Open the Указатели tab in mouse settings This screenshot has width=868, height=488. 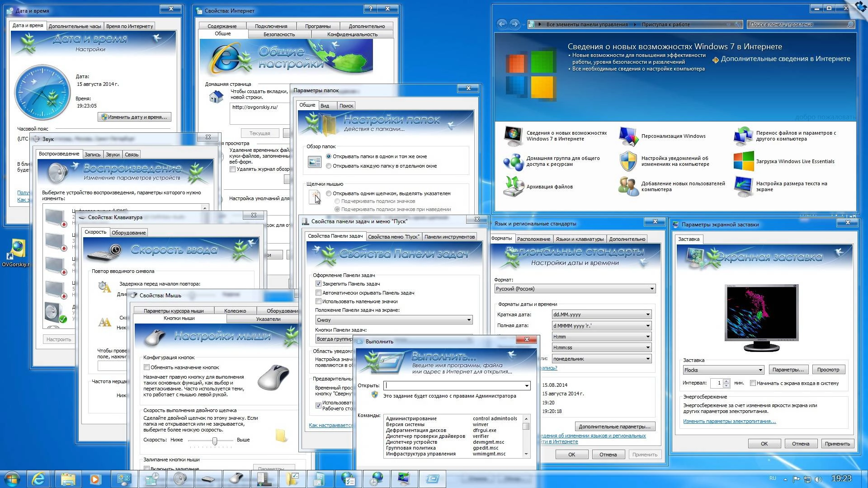coord(269,319)
